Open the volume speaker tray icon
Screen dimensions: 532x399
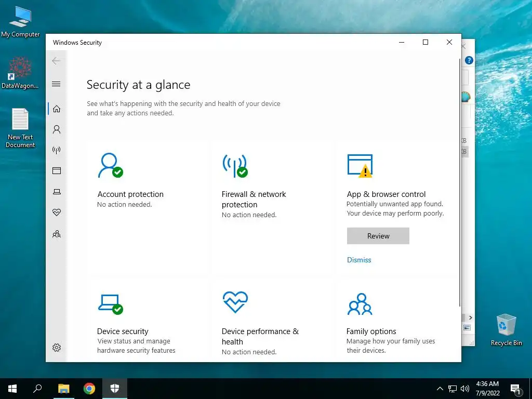[x=465, y=389]
